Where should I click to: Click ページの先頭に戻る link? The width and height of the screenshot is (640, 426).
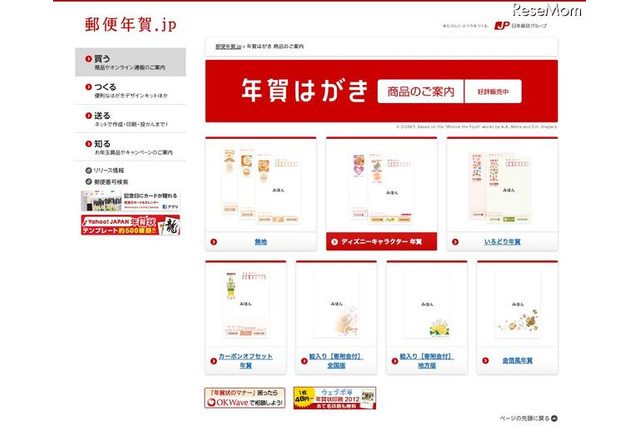[x=525, y=418]
